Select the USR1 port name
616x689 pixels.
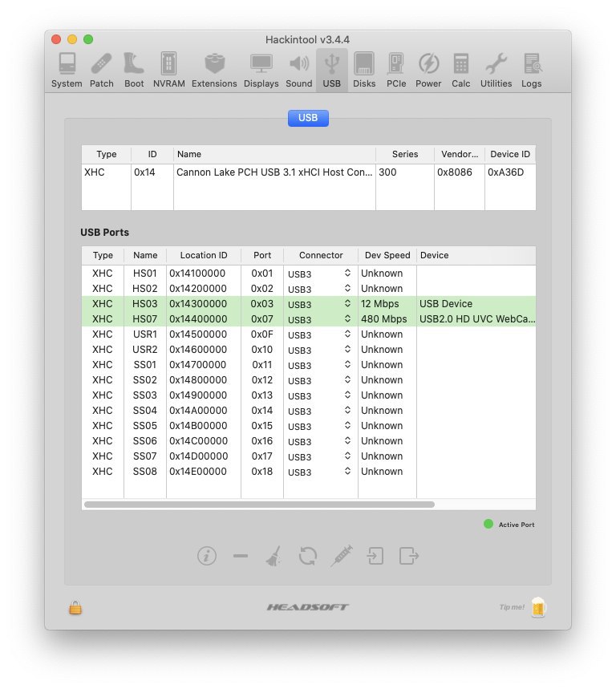pyautogui.click(x=145, y=334)
